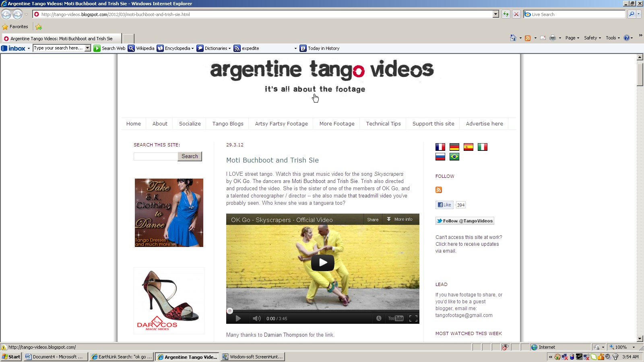The width and height of the screenshot is (644, 362).
Task: Click the Darcos Magic Shoes ad image
Action: pyautogui.click(x=169, y=300)
